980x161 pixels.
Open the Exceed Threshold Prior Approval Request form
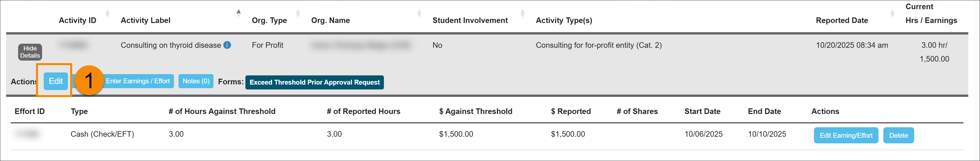pyautogui.click(x=315, y=82)
